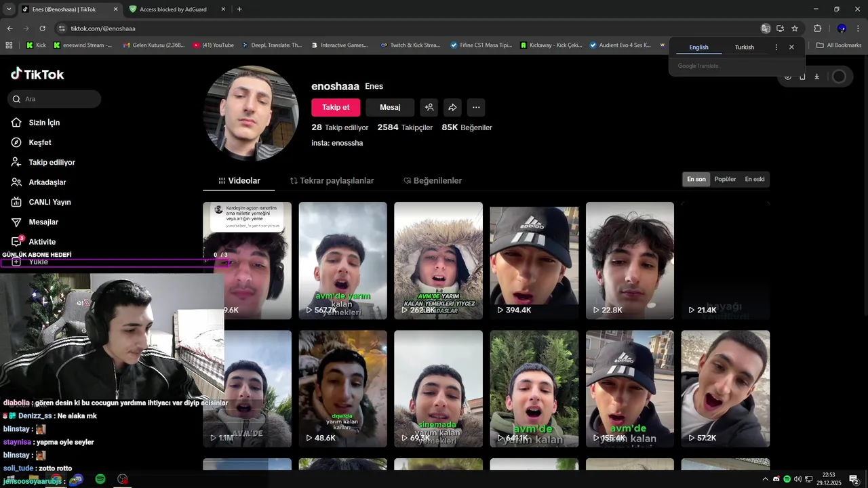Open the Kick bookmark
The image size is (868, 488).
36,45
